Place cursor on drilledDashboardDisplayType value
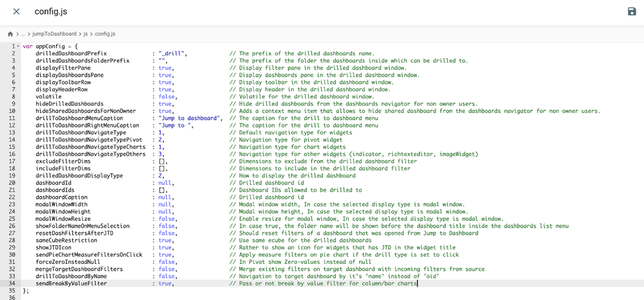This screenshot has width=644, height=300. coord(161,175)
